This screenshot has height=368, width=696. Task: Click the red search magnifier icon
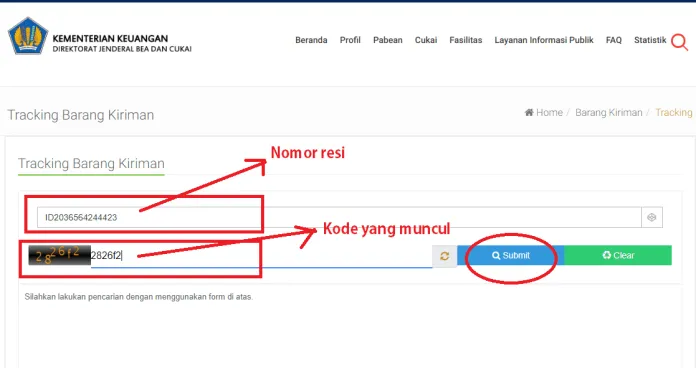[679, 42]
